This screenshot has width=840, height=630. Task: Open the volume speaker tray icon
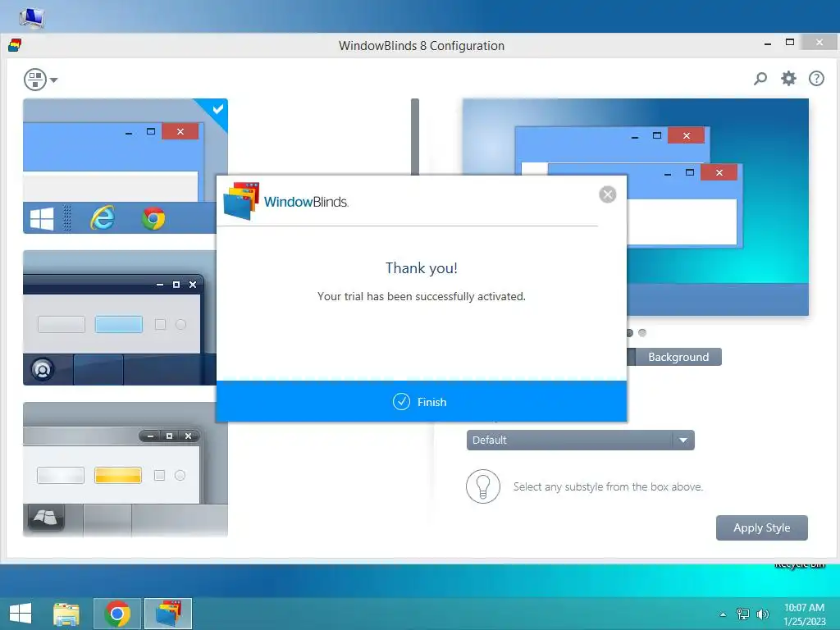[x=762, y=614]
